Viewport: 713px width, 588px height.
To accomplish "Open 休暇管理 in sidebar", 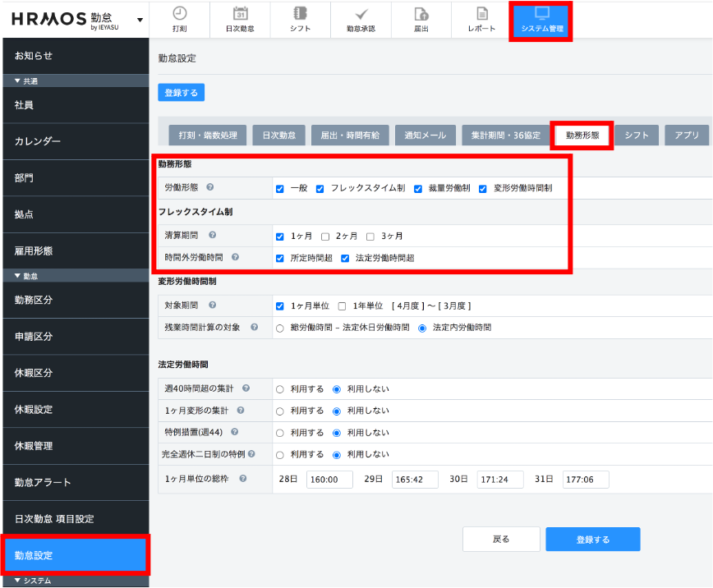I will pos(76,446).
